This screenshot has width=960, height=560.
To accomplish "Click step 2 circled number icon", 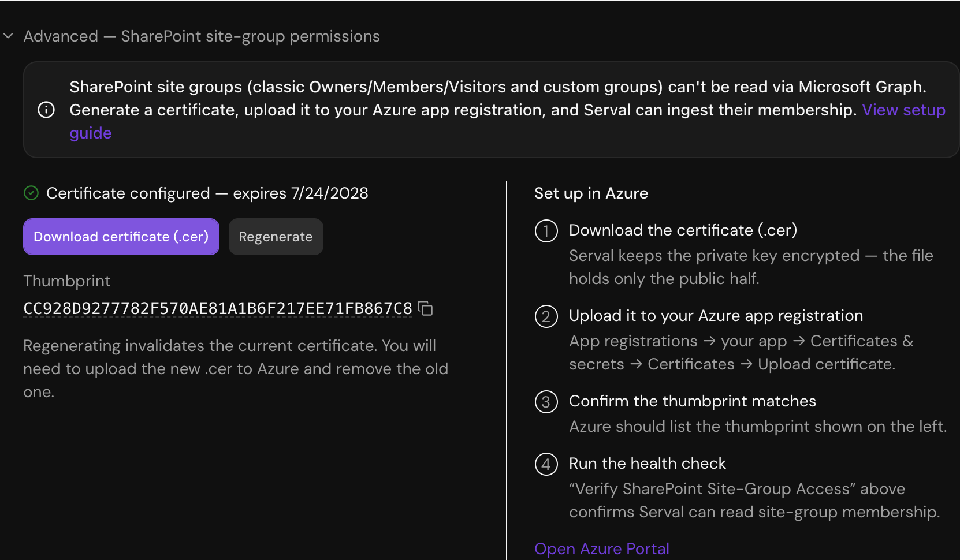I will pos(546,316).
